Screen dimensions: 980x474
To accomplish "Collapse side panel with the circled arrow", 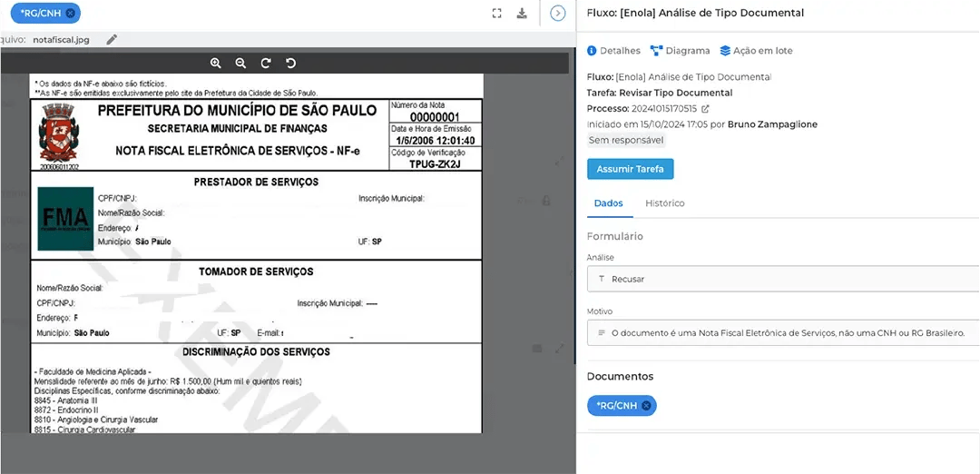I will pos(557,13).
